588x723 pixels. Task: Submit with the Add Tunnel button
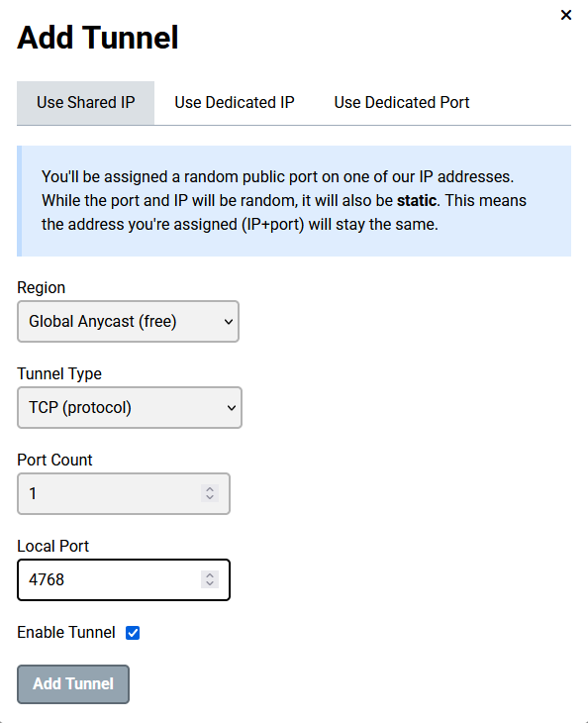click(x=73, y=684)
